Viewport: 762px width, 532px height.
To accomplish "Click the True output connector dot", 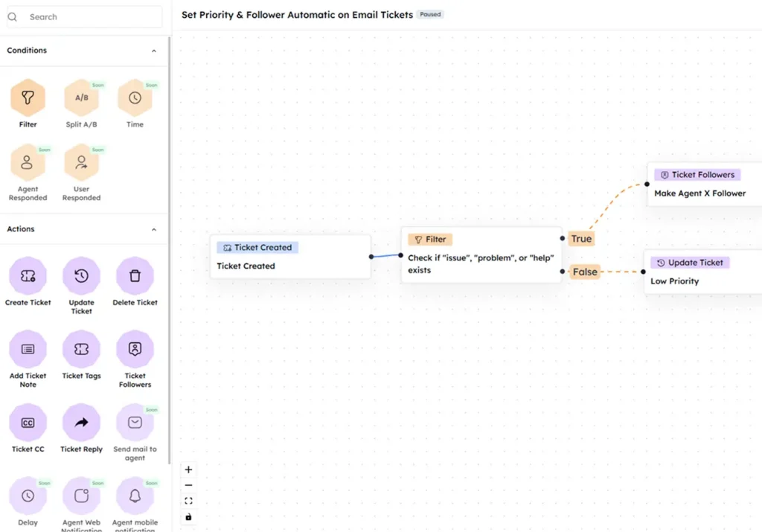I will pyautogui.click(x=563, y=239).
